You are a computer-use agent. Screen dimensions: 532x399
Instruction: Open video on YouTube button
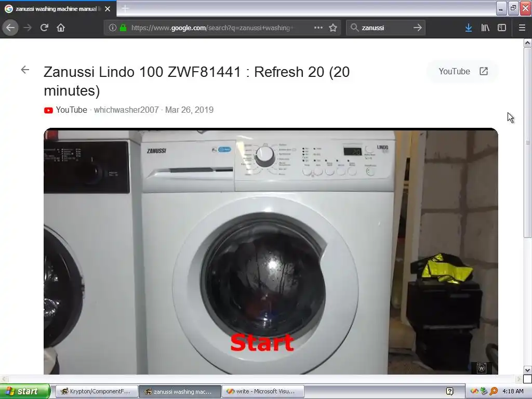coord(463,71)
